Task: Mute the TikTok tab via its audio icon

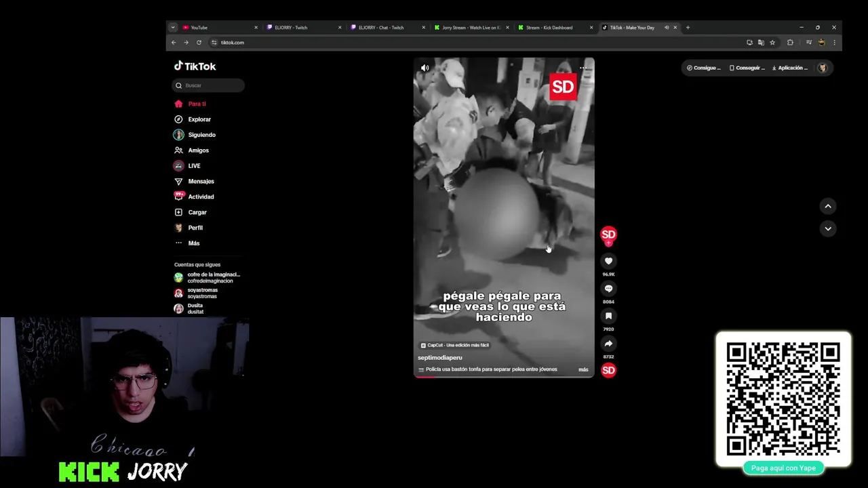Action: (667, 28)
